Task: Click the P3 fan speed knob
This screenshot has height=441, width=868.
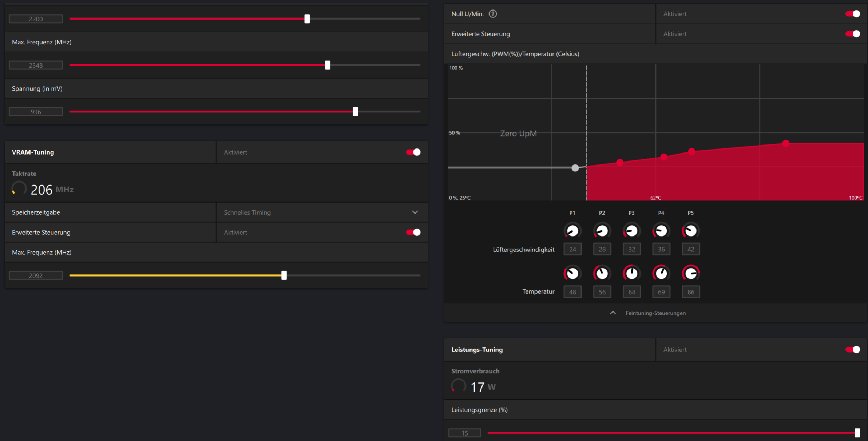Action: coord(631,231)
